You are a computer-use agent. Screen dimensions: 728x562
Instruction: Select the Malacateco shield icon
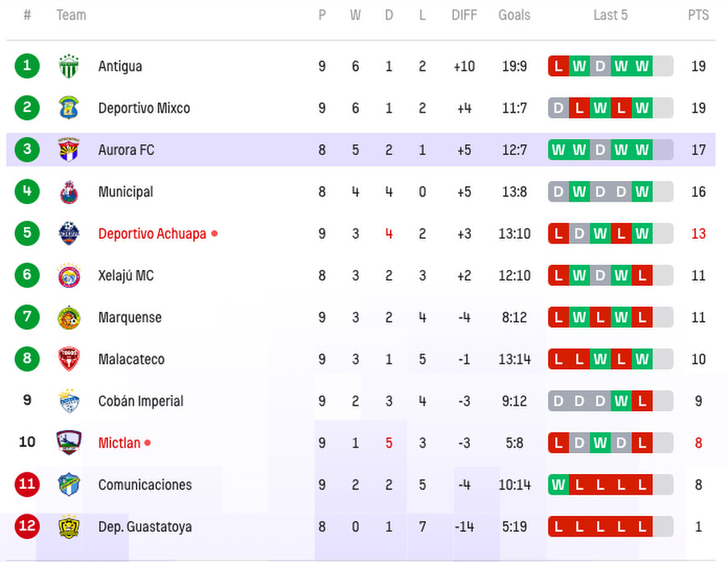click(x=69, y=360)
